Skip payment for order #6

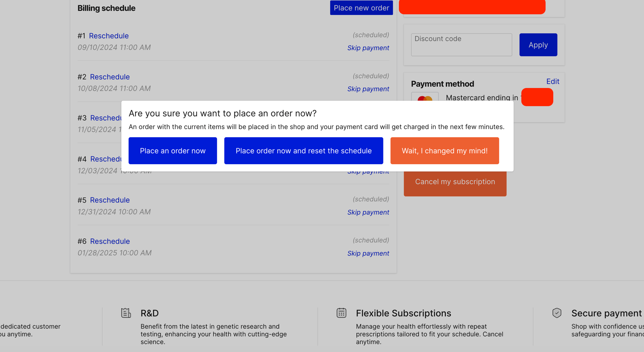click(x=368, y=253)
